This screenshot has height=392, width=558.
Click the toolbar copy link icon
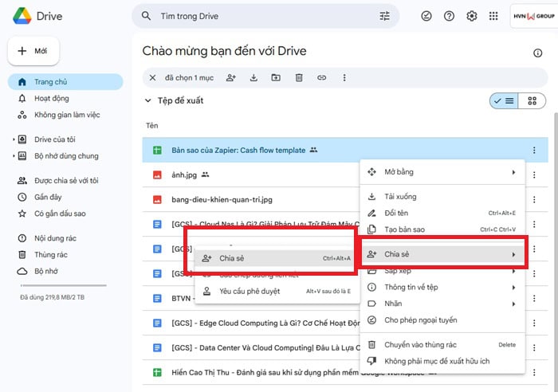(x=321, y=77)
